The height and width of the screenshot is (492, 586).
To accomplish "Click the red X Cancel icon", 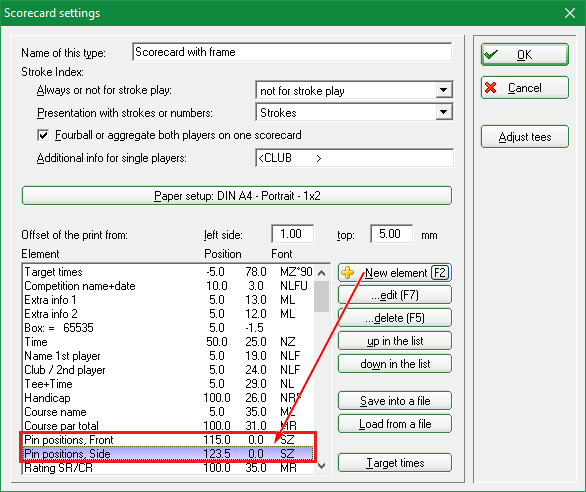I will tap(490, 88).
